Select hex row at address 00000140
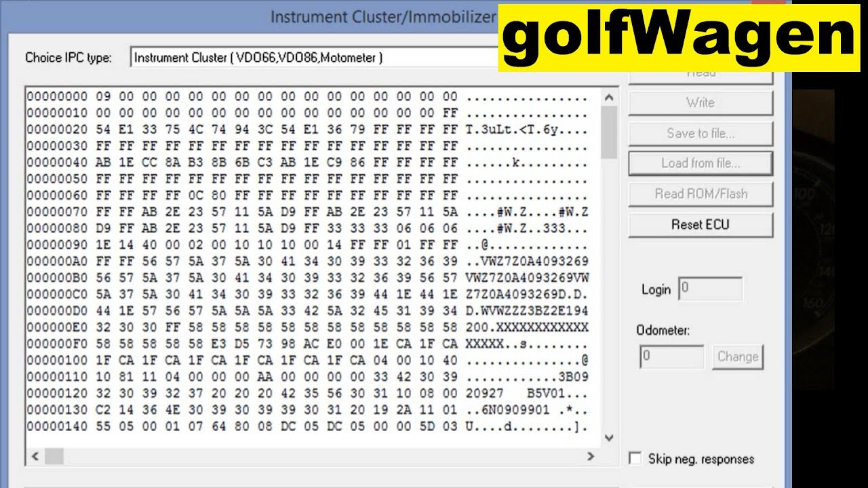The image size is (868, 488). point(307,427)
